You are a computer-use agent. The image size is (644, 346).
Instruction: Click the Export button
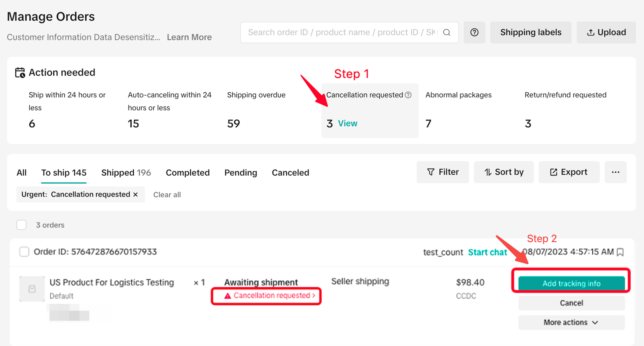(x=569, y=172)
